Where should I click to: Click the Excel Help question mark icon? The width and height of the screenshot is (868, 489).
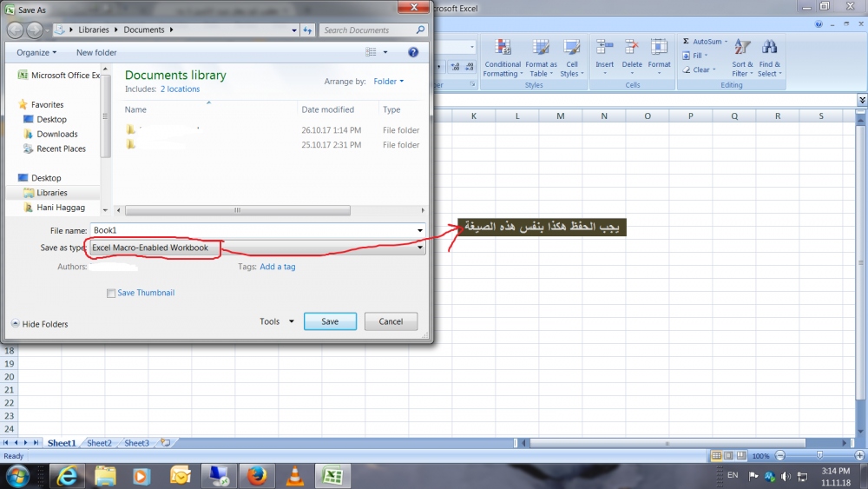(x=819, y=23)
